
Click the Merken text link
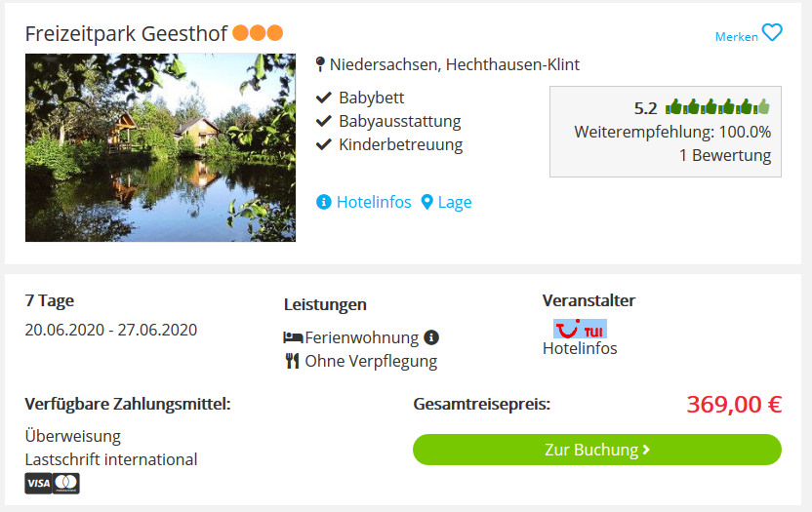click(x=737, y=37)
